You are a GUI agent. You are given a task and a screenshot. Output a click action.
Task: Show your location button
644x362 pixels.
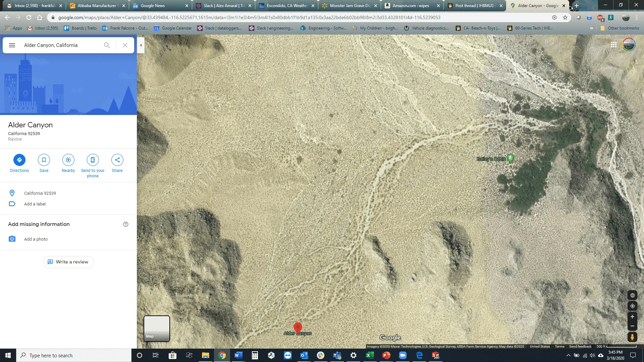point(632,306)
